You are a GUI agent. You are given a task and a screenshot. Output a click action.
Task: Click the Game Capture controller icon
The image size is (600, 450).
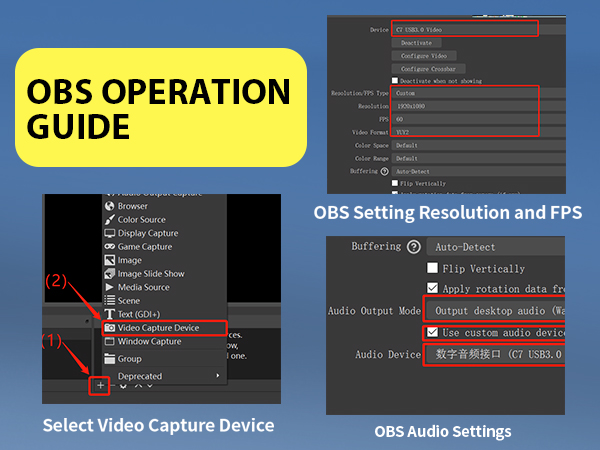(x=110, y=246)
